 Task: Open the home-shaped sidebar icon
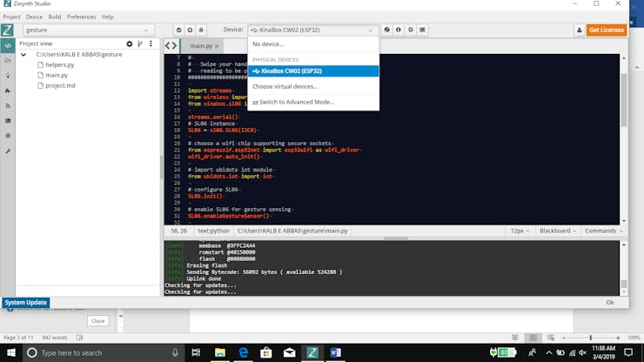(8, 90)
